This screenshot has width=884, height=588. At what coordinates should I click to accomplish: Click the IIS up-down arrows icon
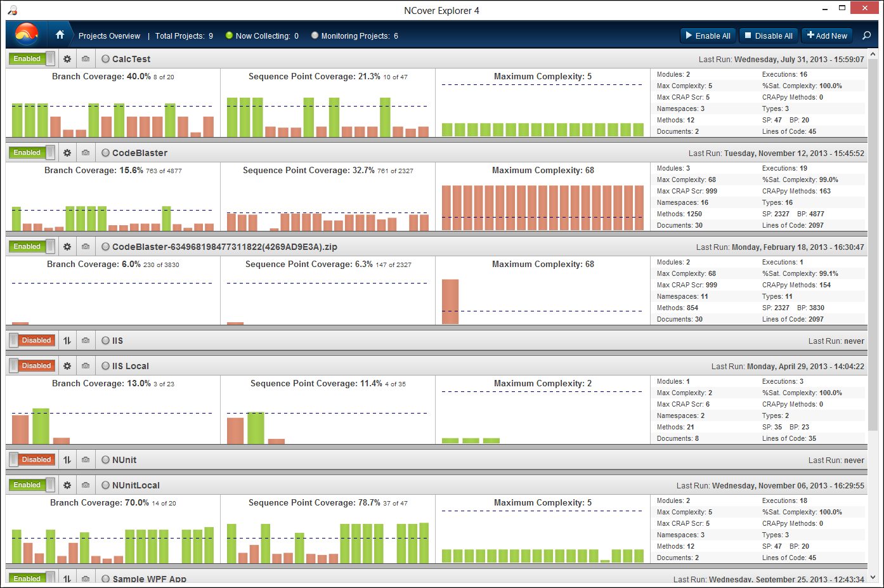coord(67,341)
